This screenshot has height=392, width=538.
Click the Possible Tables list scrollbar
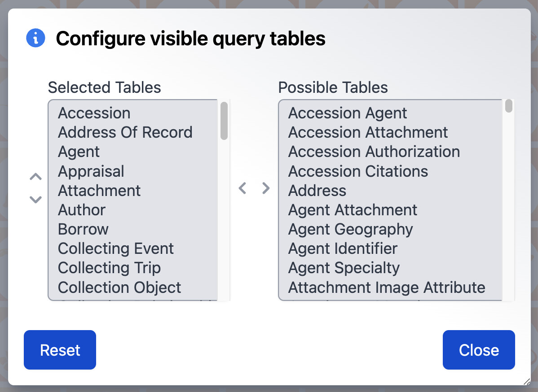pyautogui.click(x=508, y=106)
